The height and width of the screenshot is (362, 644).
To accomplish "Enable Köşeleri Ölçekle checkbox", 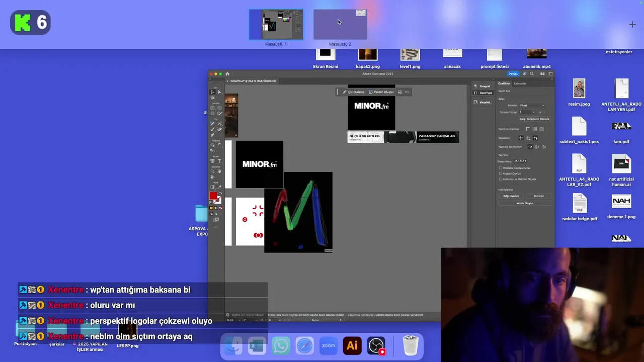I will [501, 173].
